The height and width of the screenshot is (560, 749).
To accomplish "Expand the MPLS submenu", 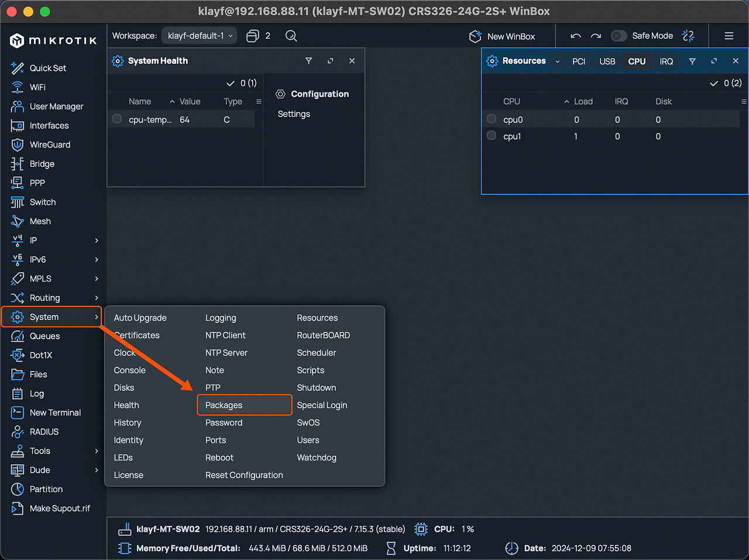I will tap(97, 279).
